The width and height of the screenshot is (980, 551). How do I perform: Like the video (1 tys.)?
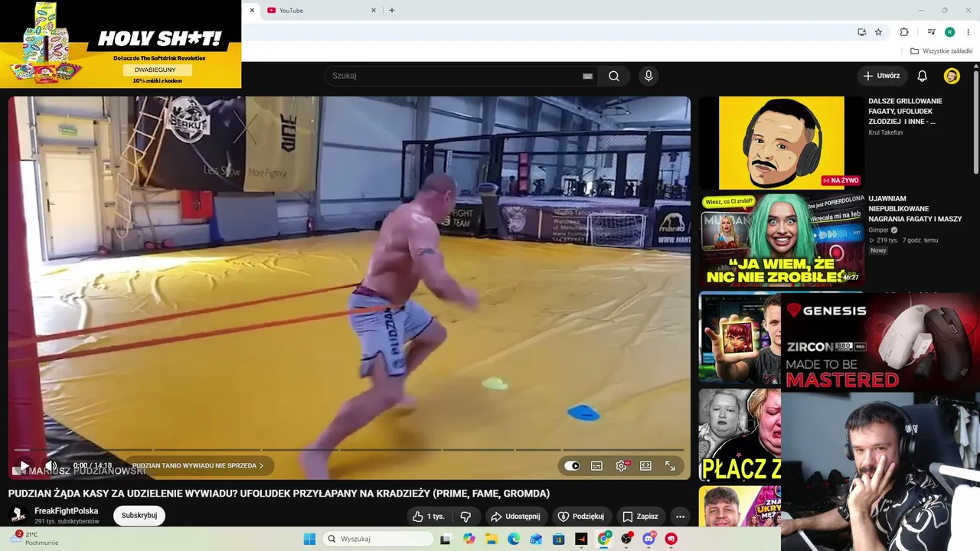coord(429,517)
